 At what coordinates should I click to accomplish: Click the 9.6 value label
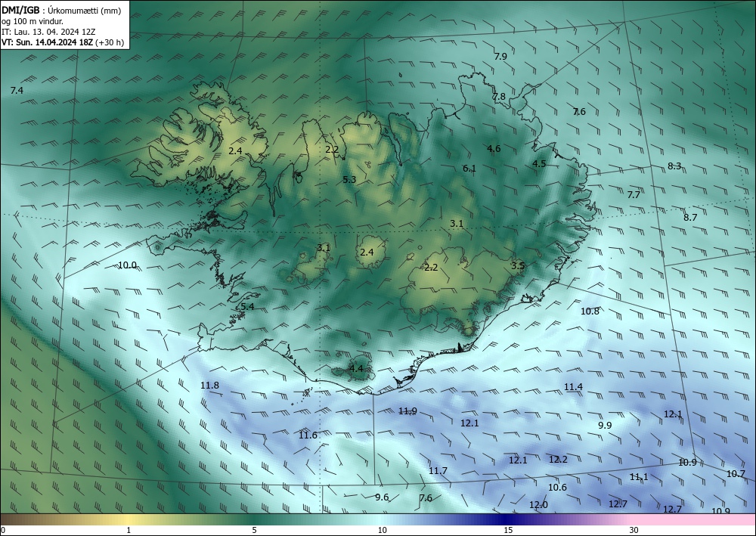click(382, 497)
